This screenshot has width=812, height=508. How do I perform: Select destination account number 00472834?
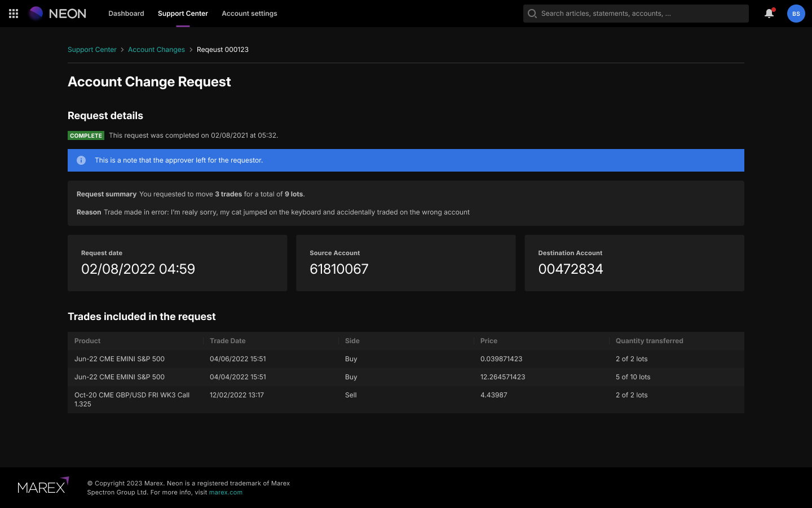point(571,269)
